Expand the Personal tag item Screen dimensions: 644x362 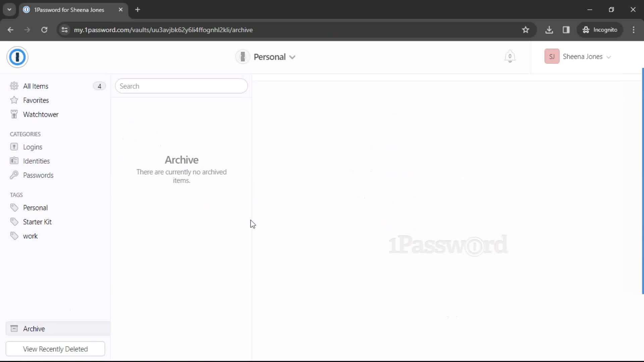35,208
